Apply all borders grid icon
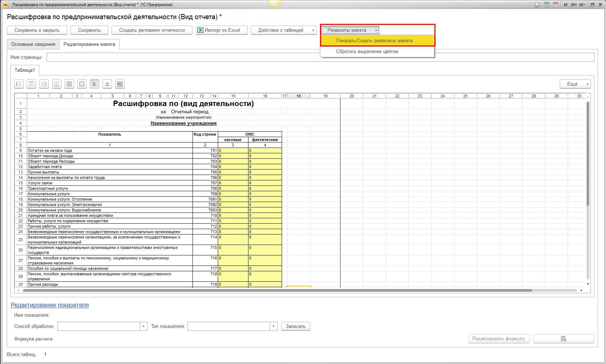This screenshot has height=364, width=606. tap(69, 84)
